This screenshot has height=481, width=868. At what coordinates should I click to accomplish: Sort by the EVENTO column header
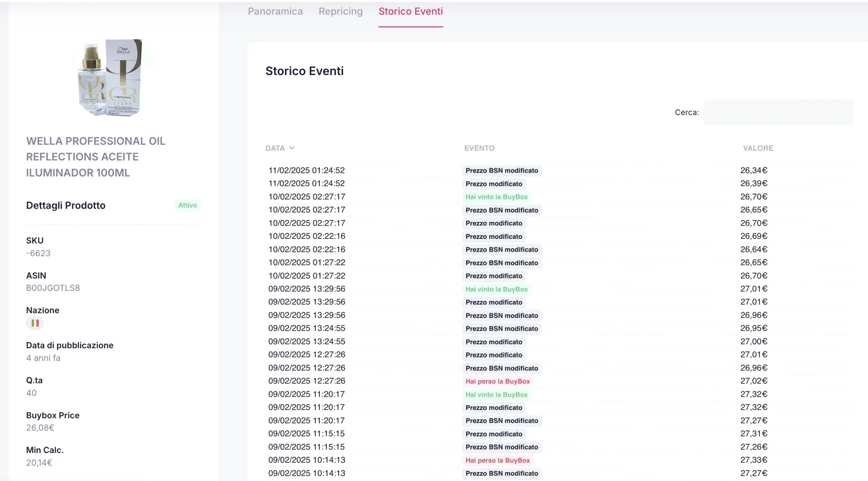(479, 148)
